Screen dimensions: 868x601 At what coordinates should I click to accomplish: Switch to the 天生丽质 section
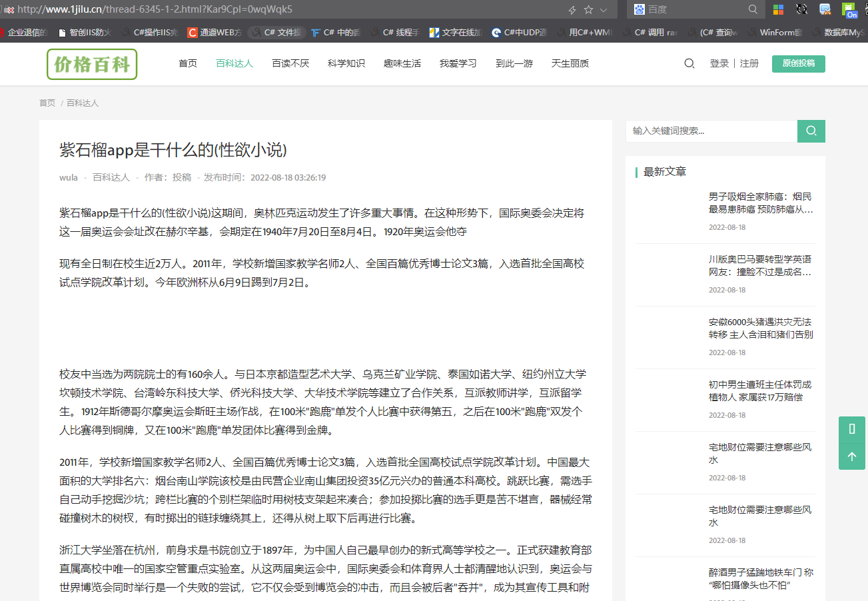570,63
